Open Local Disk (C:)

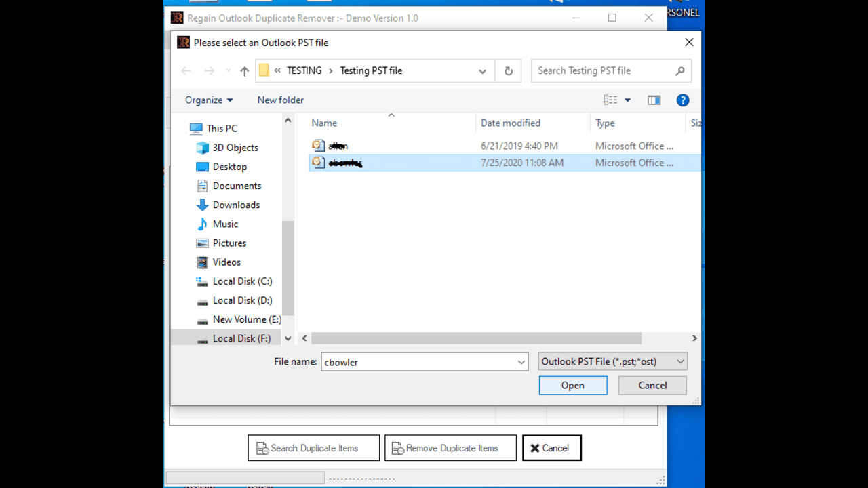[242, 281]
